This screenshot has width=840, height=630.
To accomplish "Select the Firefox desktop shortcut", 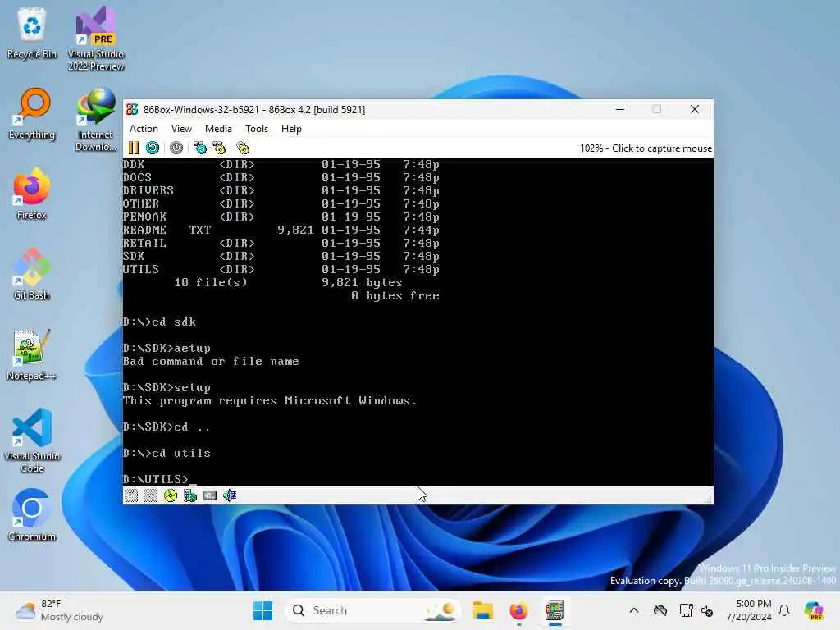I will (32, 194).
